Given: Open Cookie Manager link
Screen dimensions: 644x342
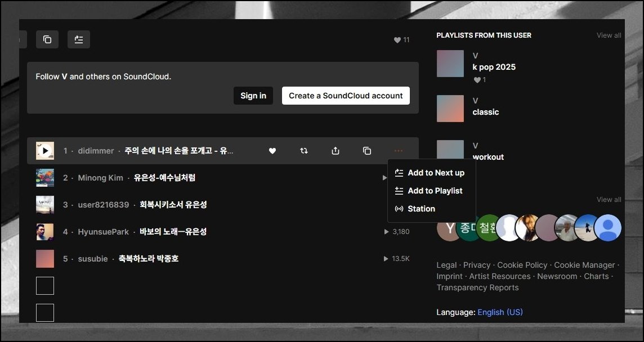Looking at the screenshot, I should (584, 265).
